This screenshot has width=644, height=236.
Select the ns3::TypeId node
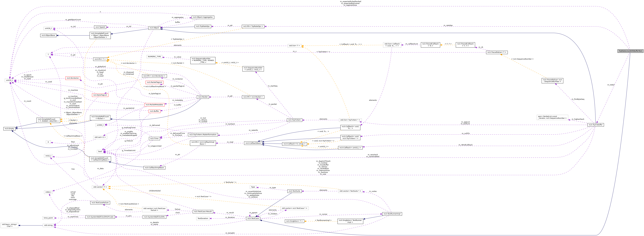click(100, 27)
